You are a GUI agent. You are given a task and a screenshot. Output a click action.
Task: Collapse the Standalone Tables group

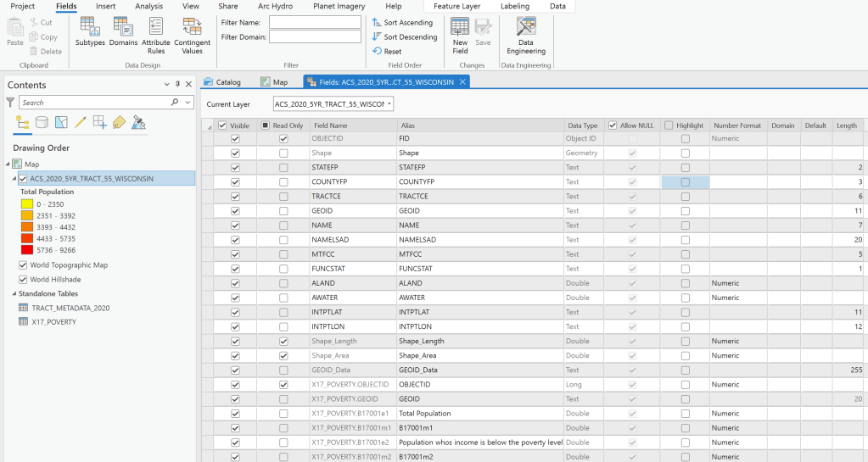pos(14,294)
